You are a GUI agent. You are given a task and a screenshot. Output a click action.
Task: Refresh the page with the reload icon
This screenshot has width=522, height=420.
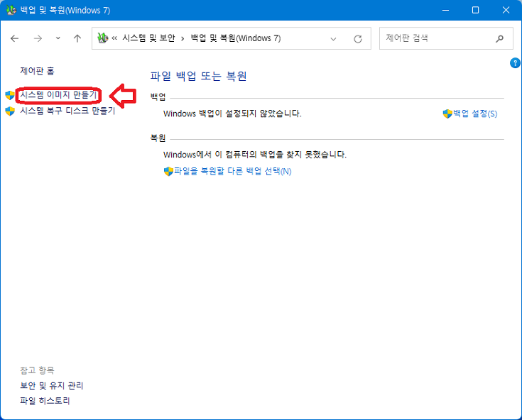[358, 39]
